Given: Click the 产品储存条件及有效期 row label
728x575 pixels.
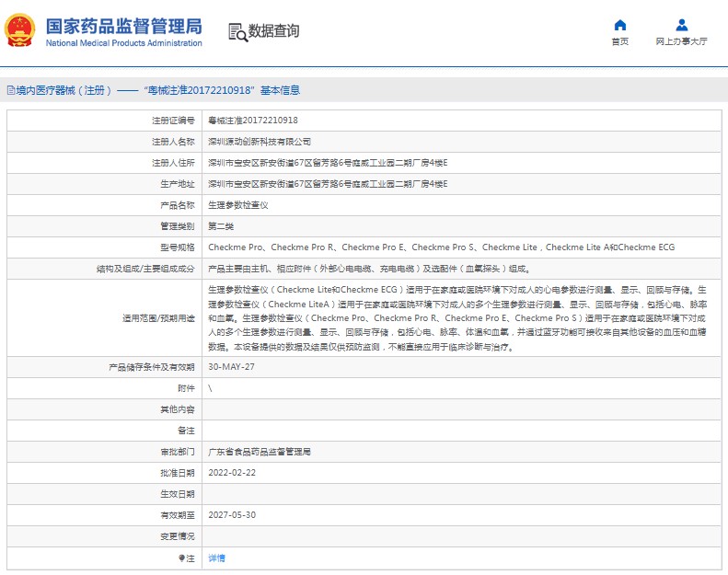Looking at the screenshot, I should coord(152,367).
